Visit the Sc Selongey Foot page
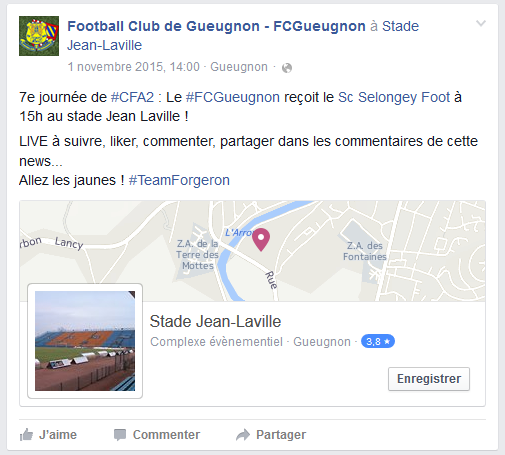This screenshot has width=505, height=455. pos(394,97)
